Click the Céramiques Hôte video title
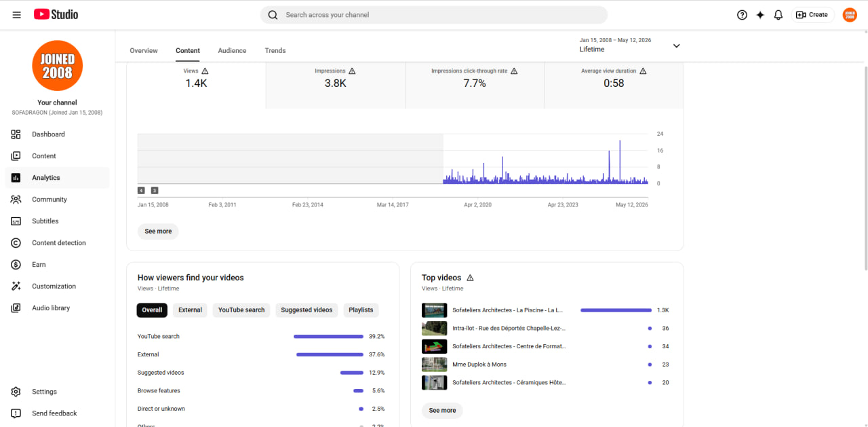This screenshot has height=427, width=868. 509,383
